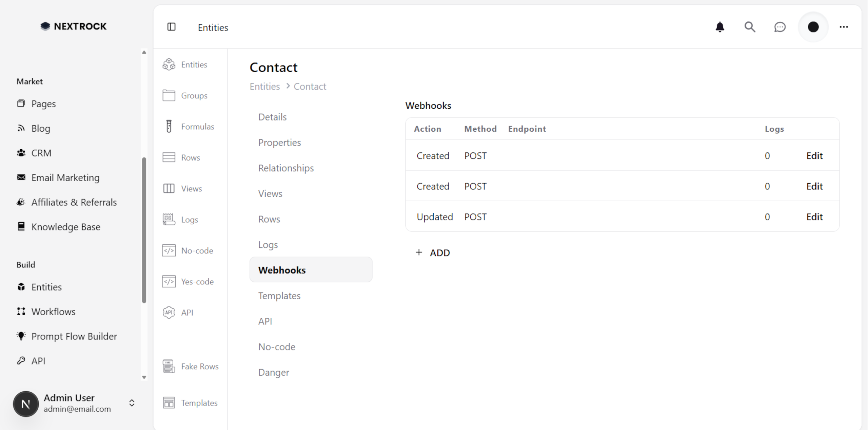The height and width of the screenshot is (430, 868).
Task: Open the notifications bell icon
Action: click(719, 27)
